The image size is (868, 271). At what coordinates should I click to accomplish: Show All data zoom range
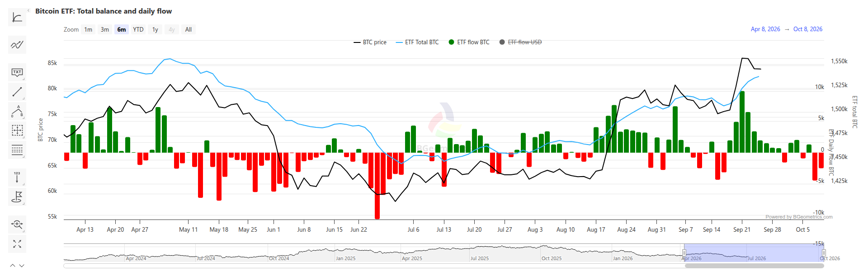pyautogui.click(x=189, y=29)
